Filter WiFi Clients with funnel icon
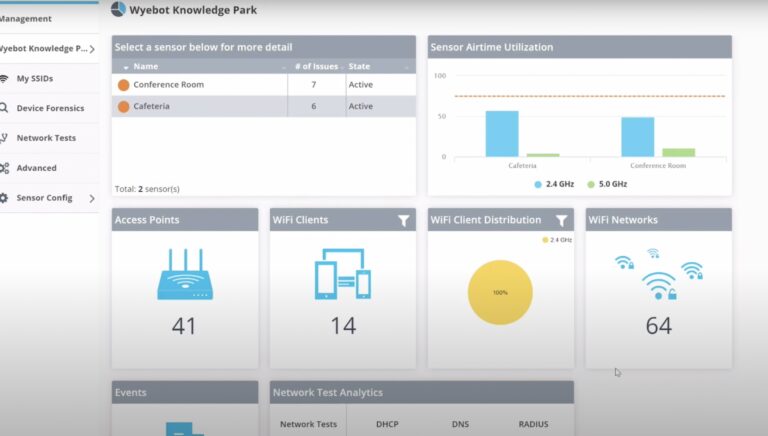The image size is (768, 436). coord(404,221)
